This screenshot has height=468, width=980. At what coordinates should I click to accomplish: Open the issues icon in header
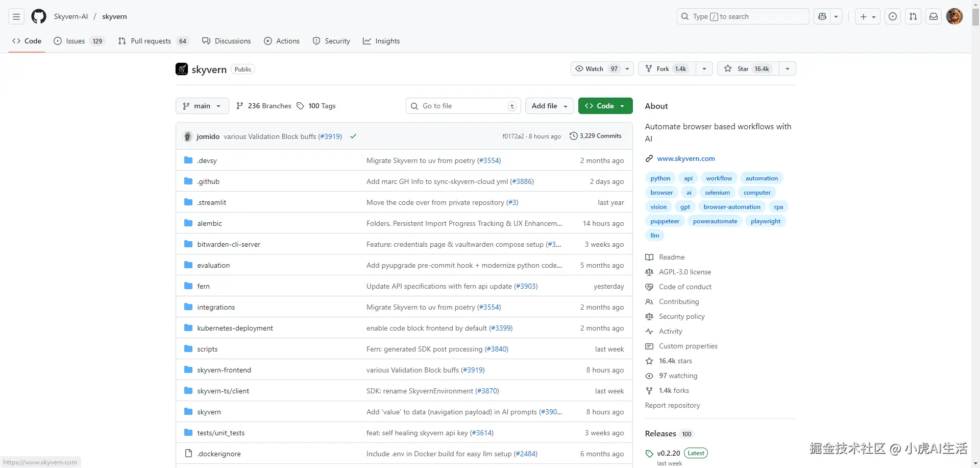coord(893,17)
